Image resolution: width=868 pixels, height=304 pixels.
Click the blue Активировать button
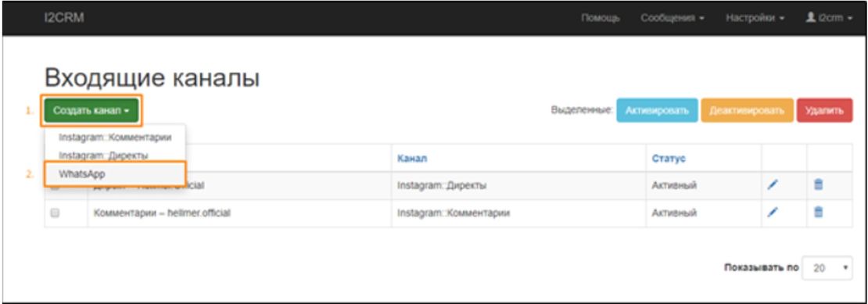click(x=657, y=110)
